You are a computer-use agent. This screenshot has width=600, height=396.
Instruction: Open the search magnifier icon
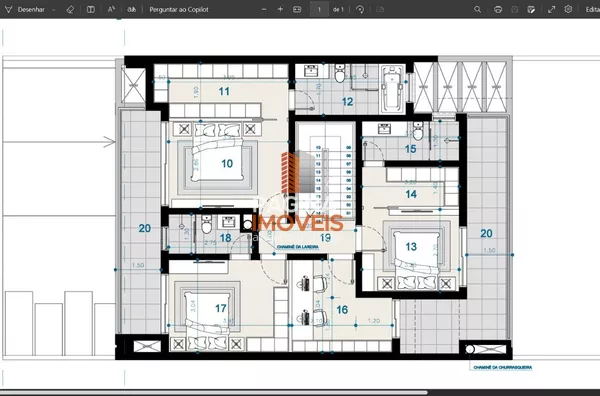coord(478,9)
